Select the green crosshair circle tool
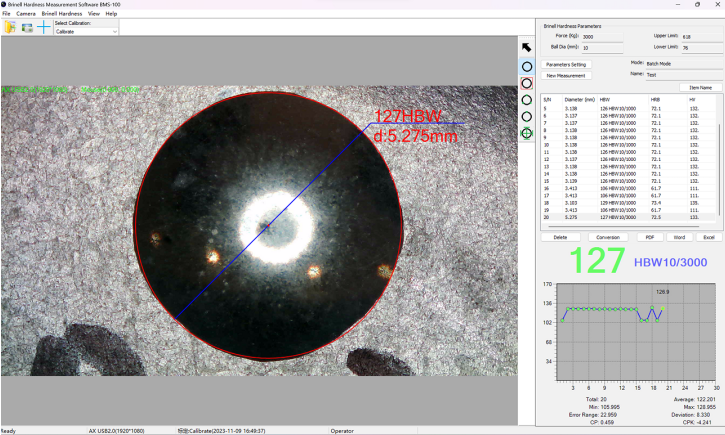Image resolution: width=725 pixels, height=435 pixels. coord(527,133)
